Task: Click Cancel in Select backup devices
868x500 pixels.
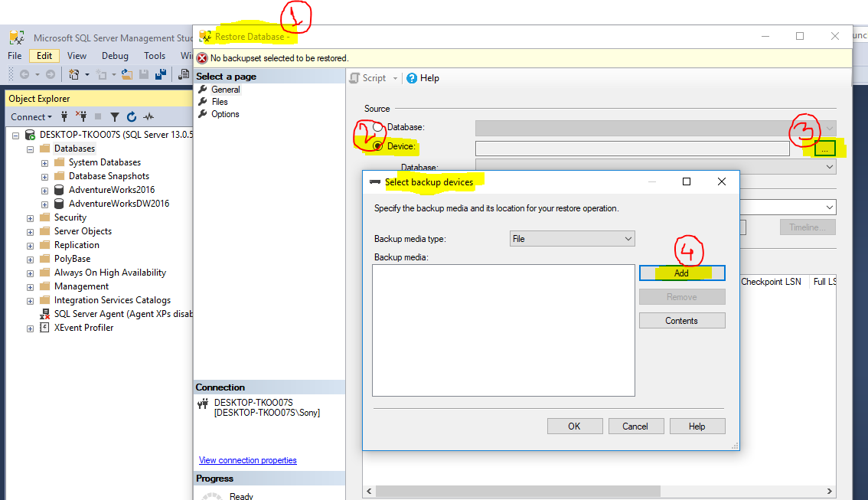Action: (x=635, y=426)
